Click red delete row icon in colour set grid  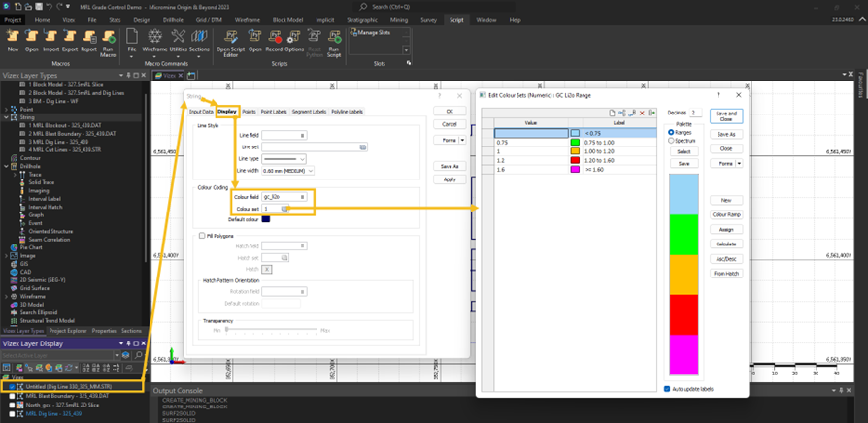coord(642,113)
